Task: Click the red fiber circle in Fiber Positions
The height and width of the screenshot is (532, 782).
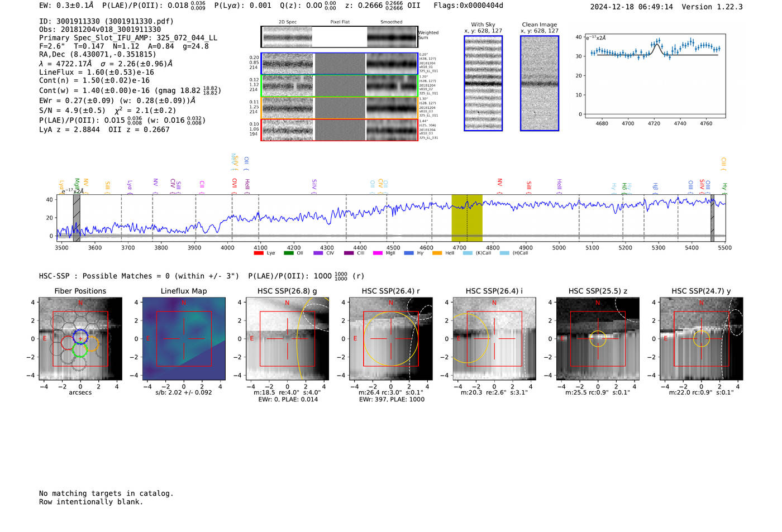Action: pyautogui.click(x=69, y=343)
